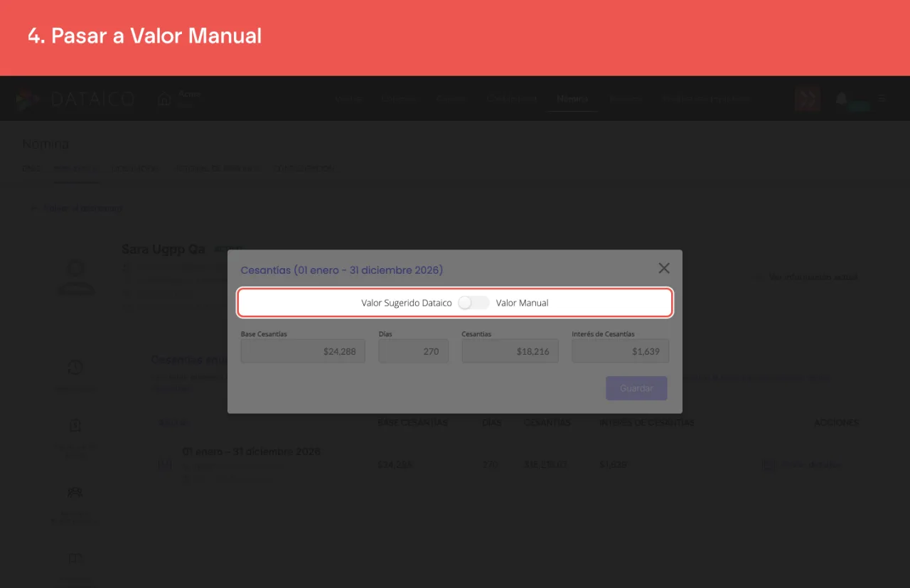The width and height of the screenshot is (910, 588).
Task: Click the dialog title Cesantías (01 enero - 31 diciembre 2026)
Action: click(342, 270)
